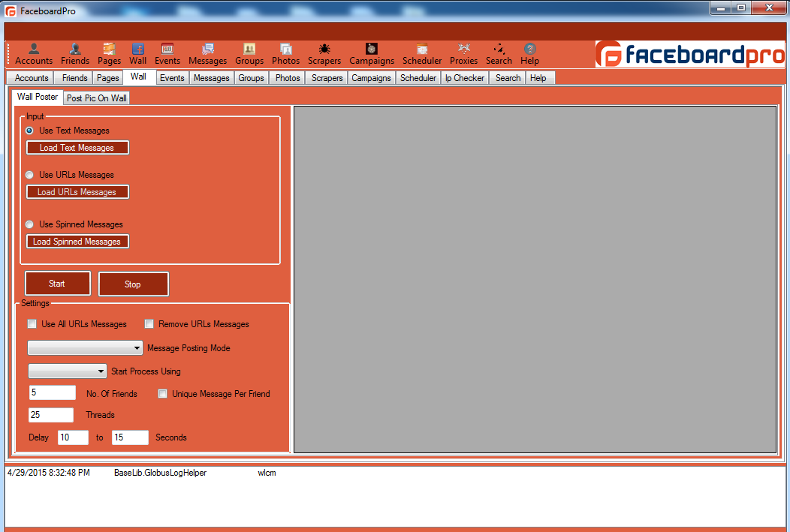Screen dimensions: 790x532
Task: Switch to the Pages tab
Action: coord(108,78)
